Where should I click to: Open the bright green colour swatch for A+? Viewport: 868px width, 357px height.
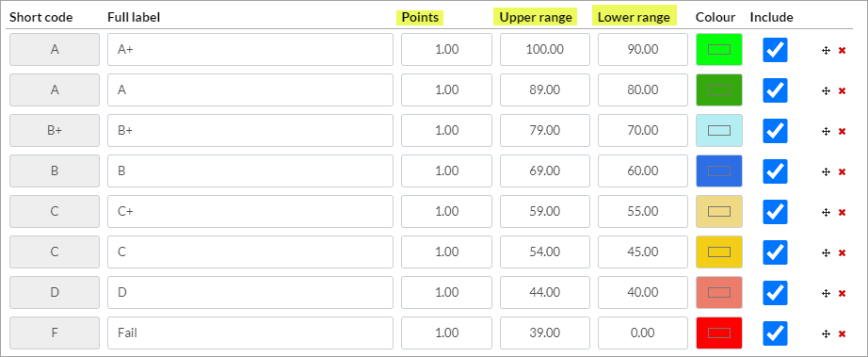pos(719,50)
